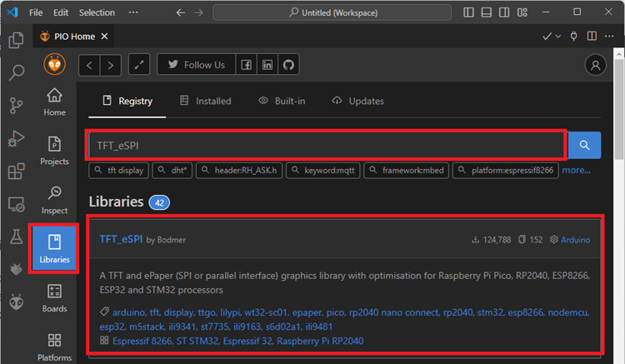Select the 'dht*' search suggestion
Screen dimensions: 625x364
click(172, 171)
